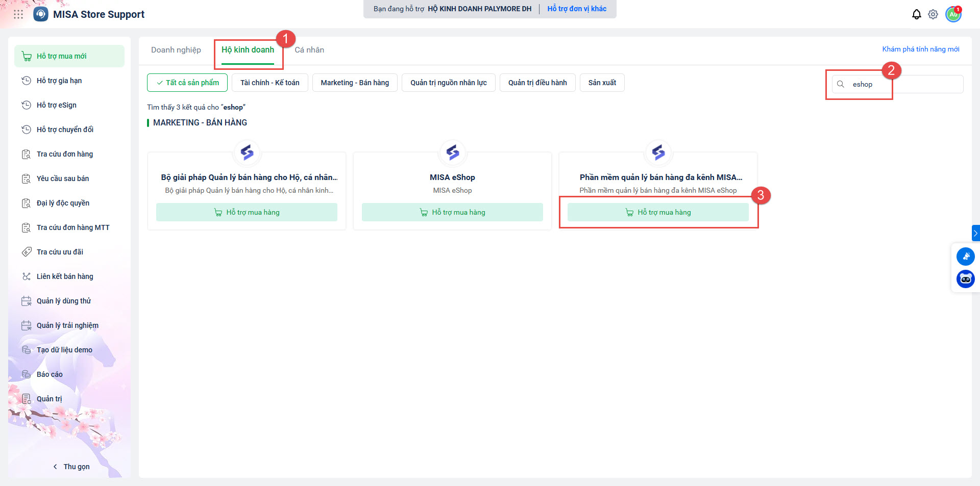Click the clock icon beside Hỗ trợ gia hạn
The image size is (980, 486).
click(x=27, y=81)
